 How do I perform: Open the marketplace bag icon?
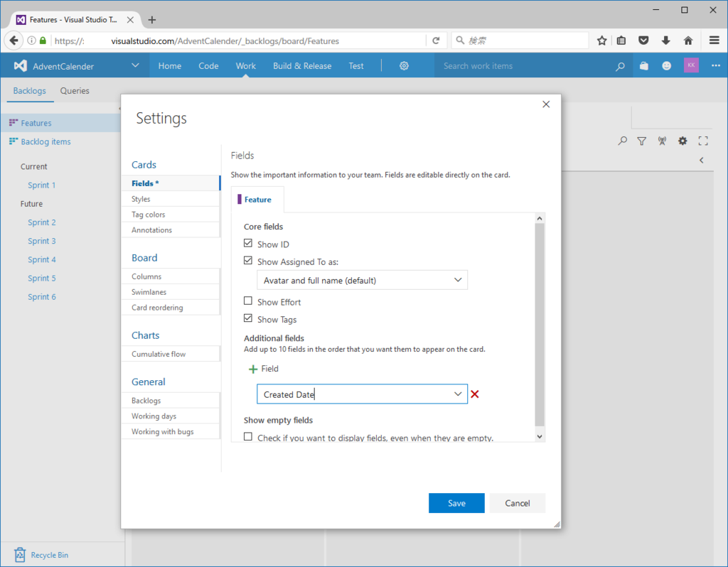pos(643,66)
